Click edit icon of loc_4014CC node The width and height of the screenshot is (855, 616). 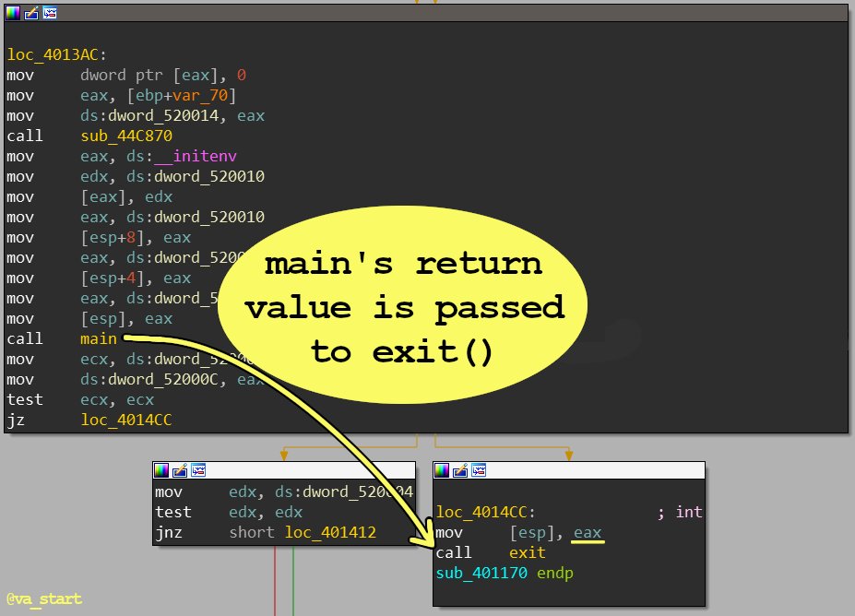click(x=460, y=470)
